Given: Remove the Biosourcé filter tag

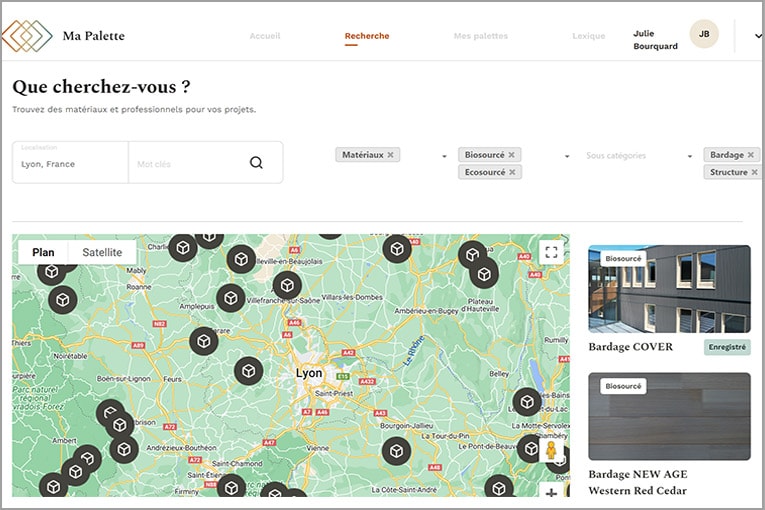Looking at the screenshot, I should coord(511,155).
